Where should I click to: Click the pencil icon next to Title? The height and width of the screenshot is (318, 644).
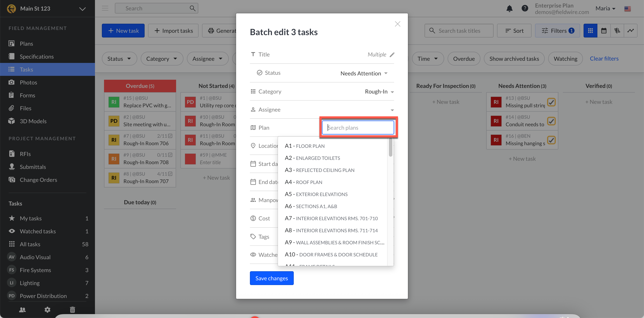[x=392, y=55]
